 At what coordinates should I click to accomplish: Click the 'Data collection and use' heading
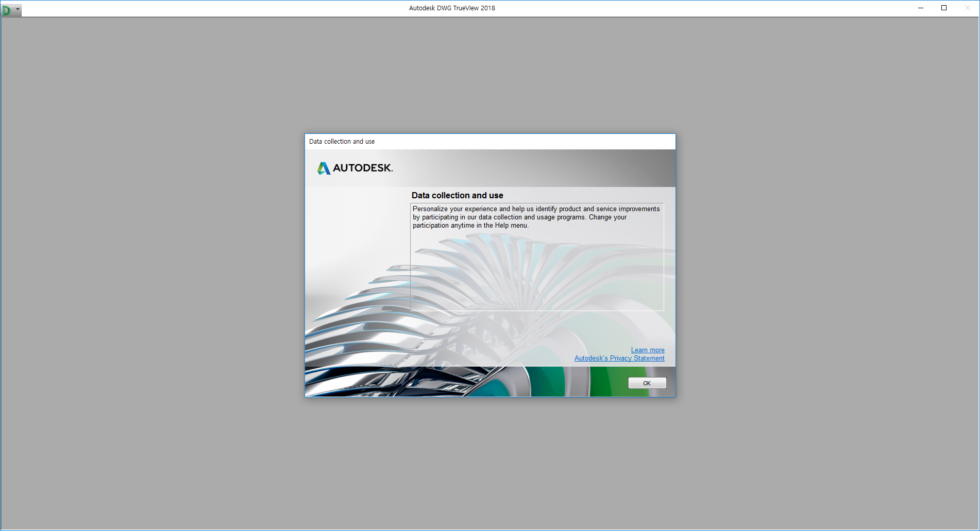[457, 195]
